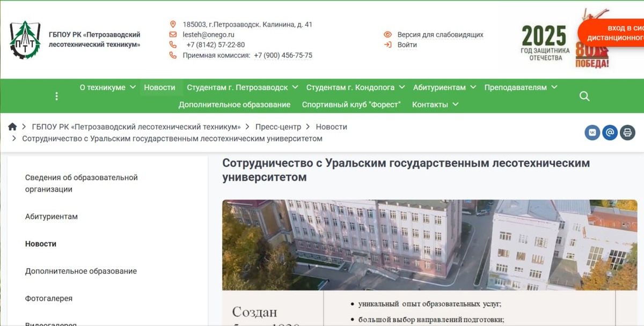Image resolution: width=644 pixels, height=326 pixels.
Task: Click the current page breadcrumb about Сотрудничество
Action: click(172, 138)
